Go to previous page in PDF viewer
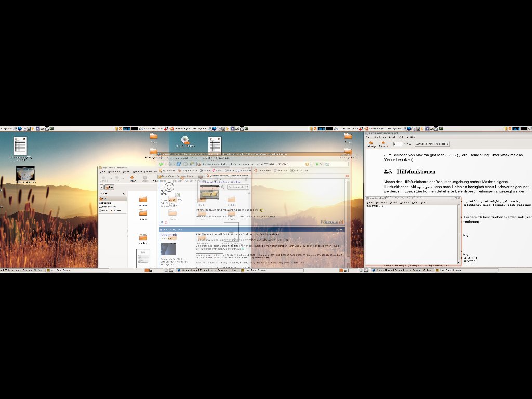532x399 pixels. (371, 144)
